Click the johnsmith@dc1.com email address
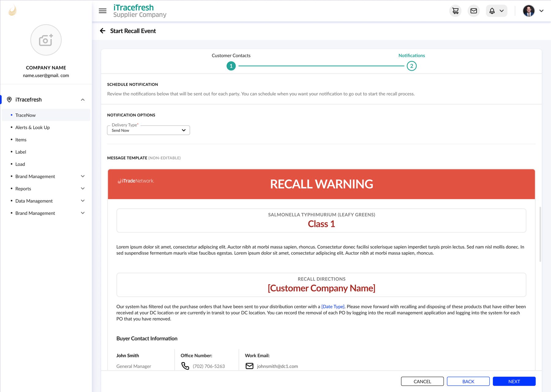551x392 pixels. point(277,366)
